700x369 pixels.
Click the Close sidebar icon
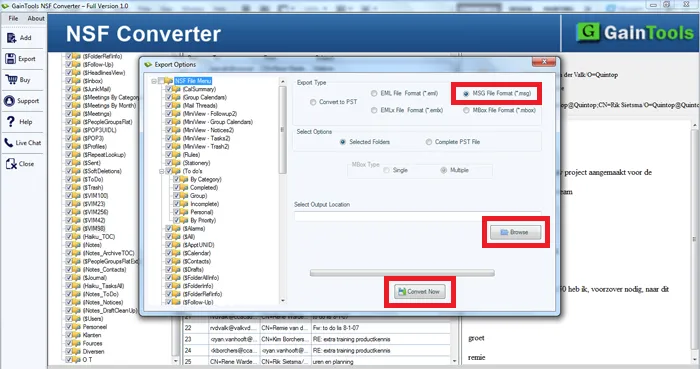point(11,164)
